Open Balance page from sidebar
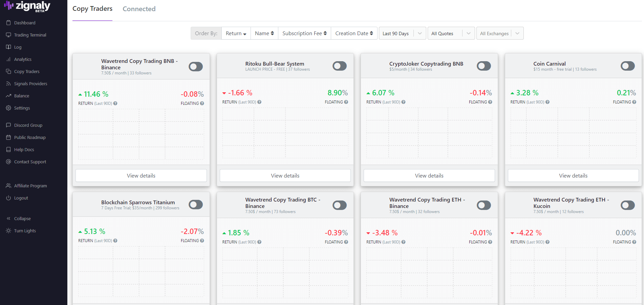This screenshot has width=644, height=305. [x=22, y=96]
